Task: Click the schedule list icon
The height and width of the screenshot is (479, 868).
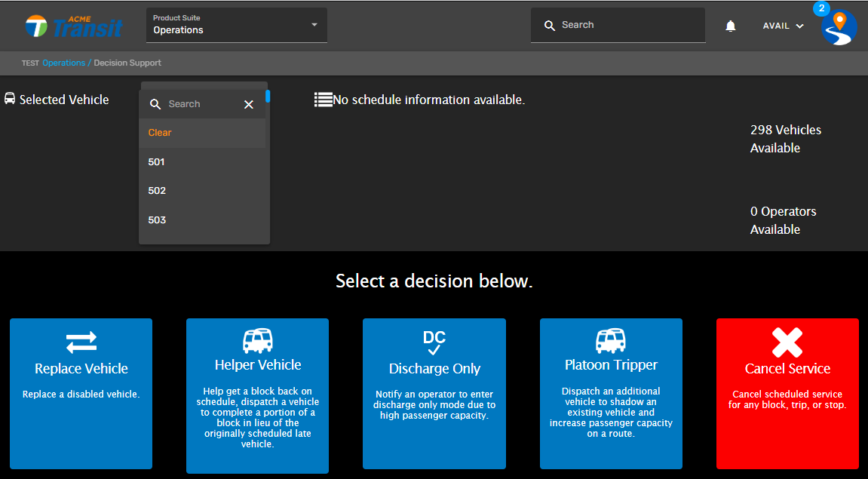Action: [x=324, y=100]
